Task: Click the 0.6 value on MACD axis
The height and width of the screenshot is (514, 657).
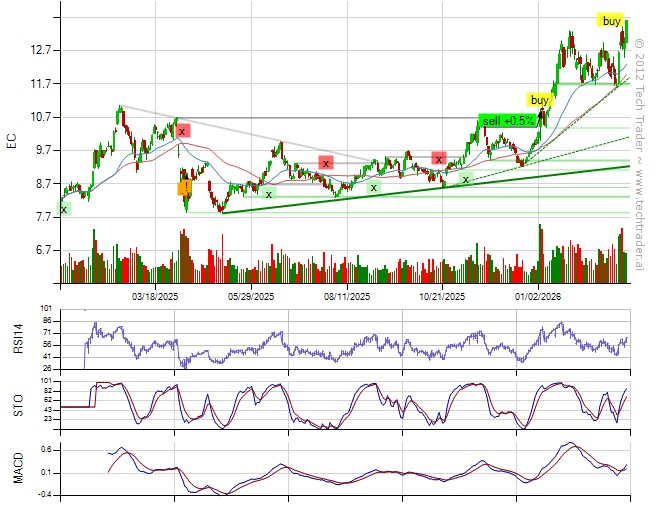Action: click(x=46, y=450)
